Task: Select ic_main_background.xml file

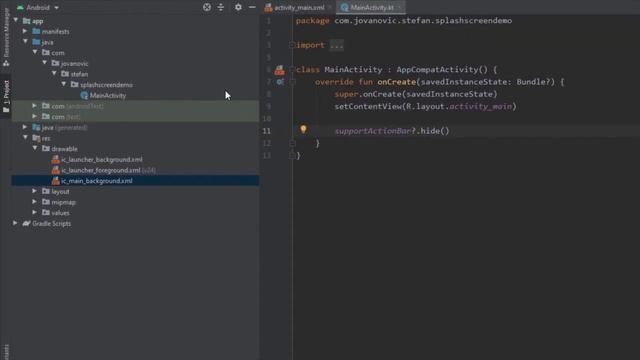Action: (x=97, y=181)
